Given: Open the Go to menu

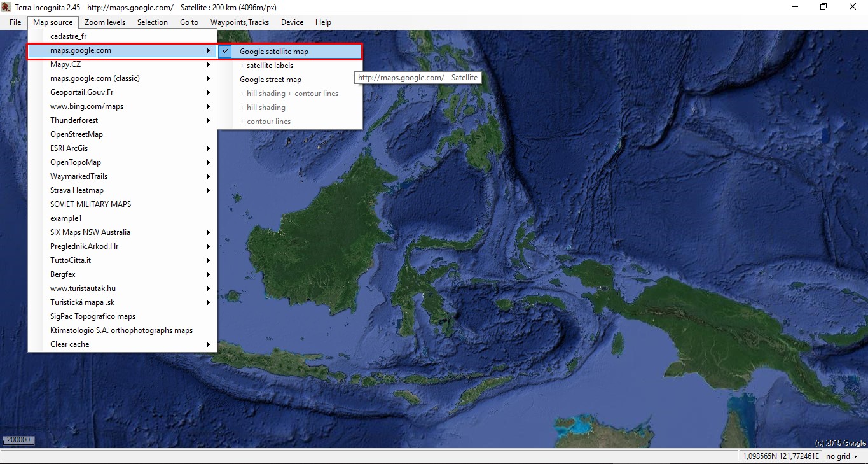Looking at the screenshot, I should pyautogui.click(x=189, y=22).
